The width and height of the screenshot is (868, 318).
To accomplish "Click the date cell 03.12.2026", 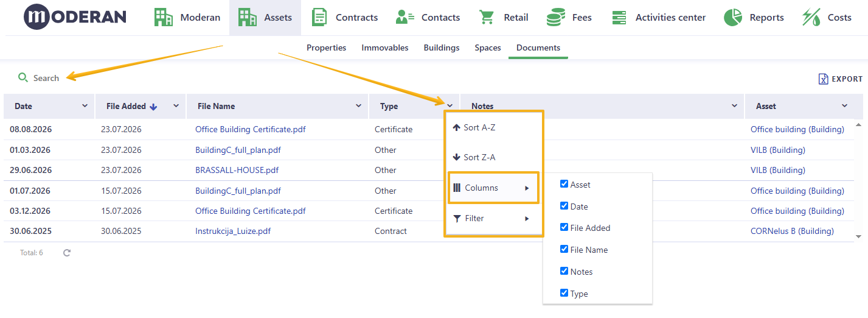I will [30, 211].
